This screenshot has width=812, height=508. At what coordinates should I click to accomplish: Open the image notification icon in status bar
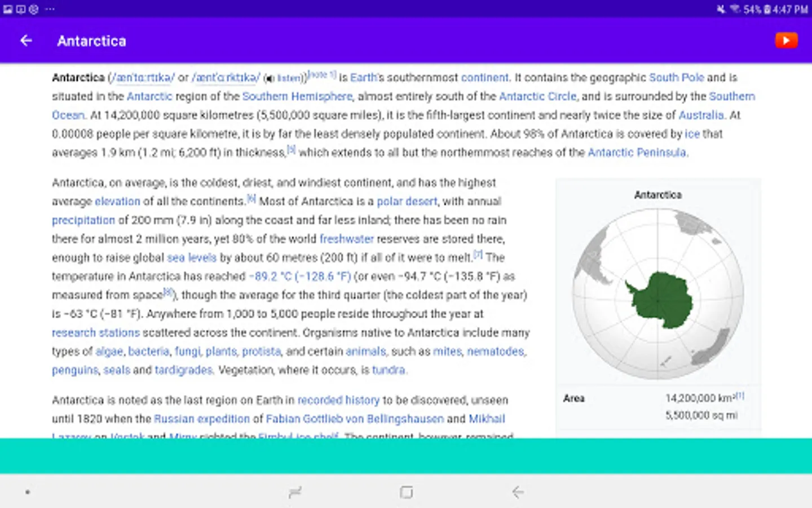click(8, 9)
